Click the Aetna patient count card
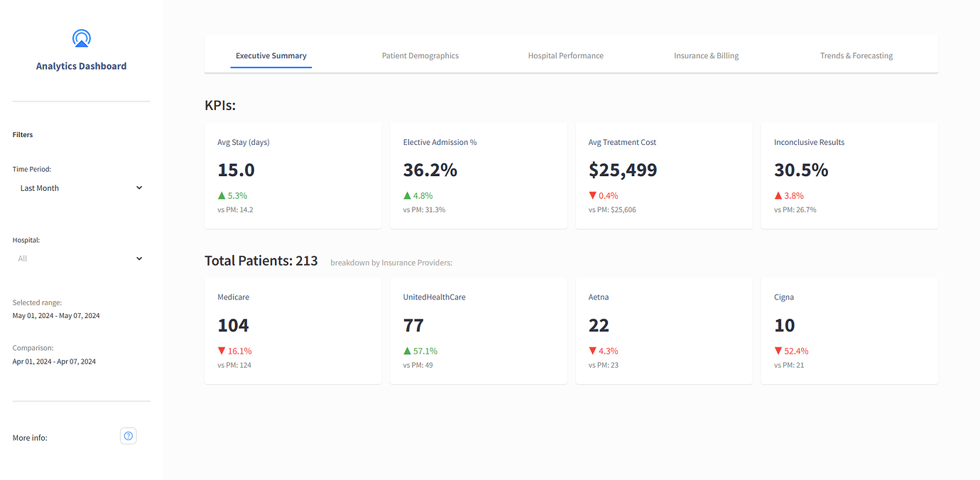 tap(664, 330)
